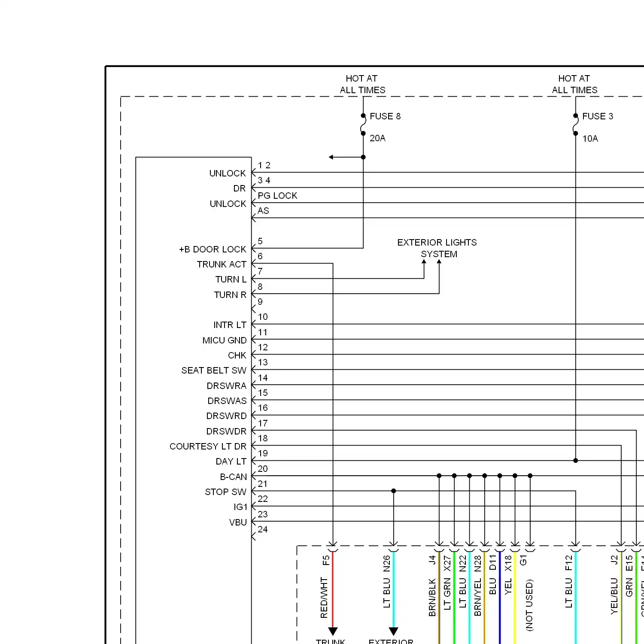Click the YEL/BLU wire color label

(614, 596)
